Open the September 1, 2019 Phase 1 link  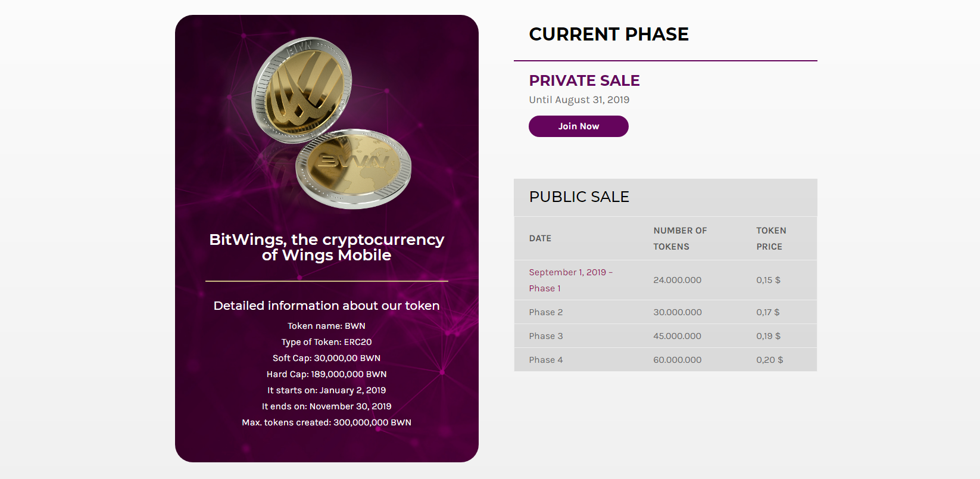pyautogui.click(x=570, y=280)
